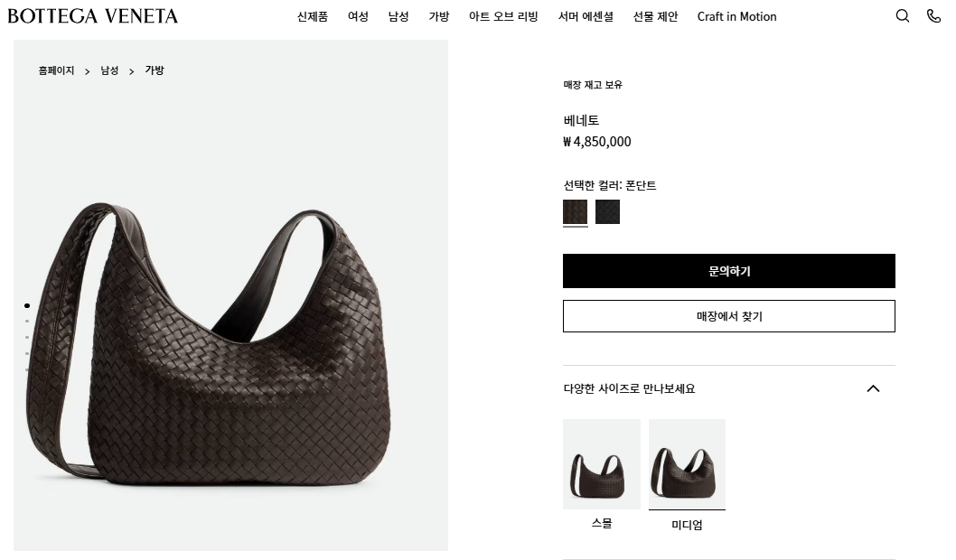The height and width of the screenshot is (560, 956).
Task: Open the 신제품 menu
Action: (312, 16)
